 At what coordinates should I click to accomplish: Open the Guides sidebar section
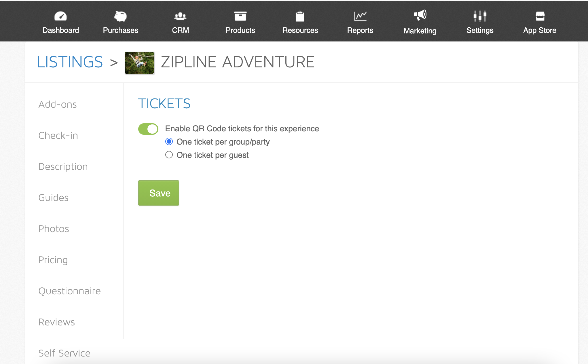coord(54,198)
